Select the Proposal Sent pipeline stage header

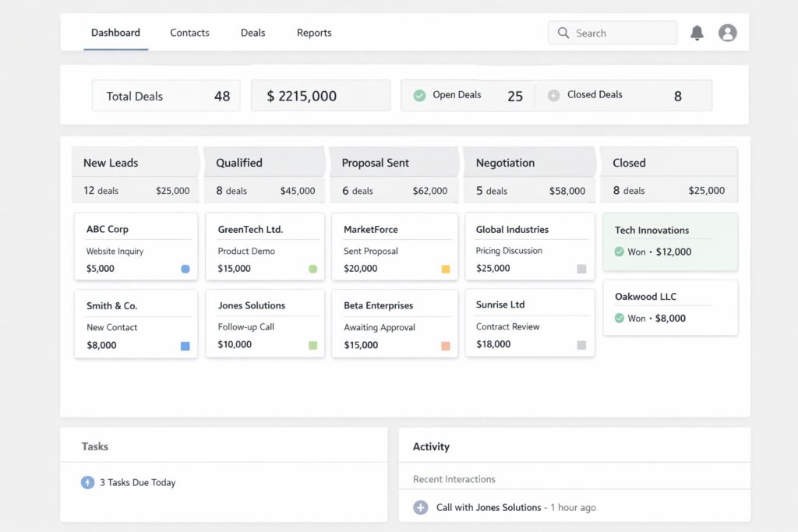click(394, 162)
